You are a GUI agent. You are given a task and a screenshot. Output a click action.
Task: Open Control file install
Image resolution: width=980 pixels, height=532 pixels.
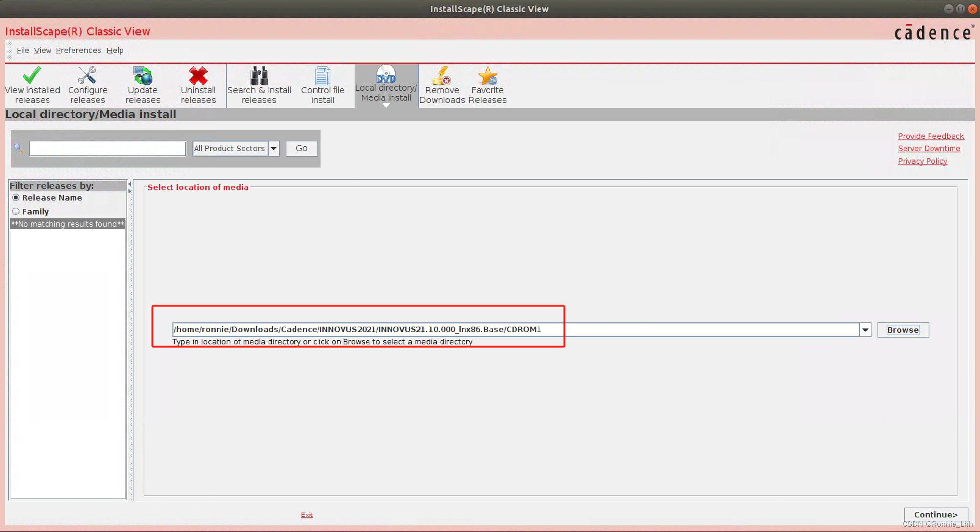322,85
